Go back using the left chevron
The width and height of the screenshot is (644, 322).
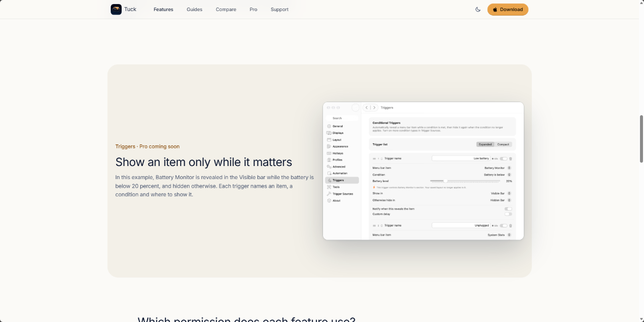pyautogui.click(x=367, y=108)
